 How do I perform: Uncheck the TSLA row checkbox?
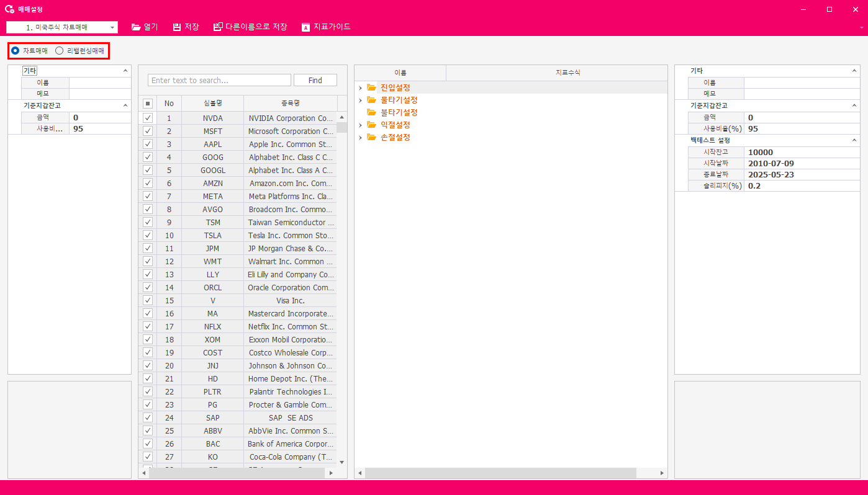tap(147, 235)
